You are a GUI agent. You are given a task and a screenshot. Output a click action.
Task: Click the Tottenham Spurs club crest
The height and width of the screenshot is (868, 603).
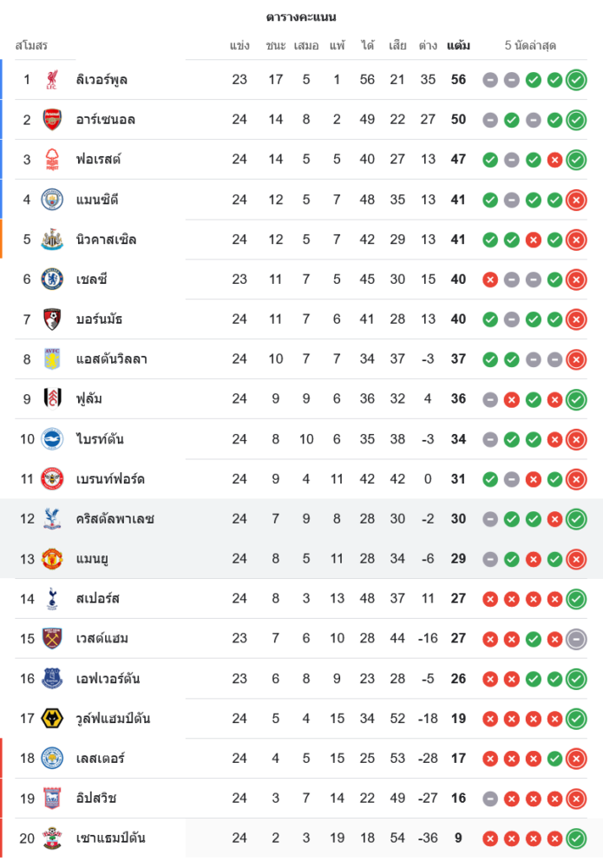pos(52,599)
